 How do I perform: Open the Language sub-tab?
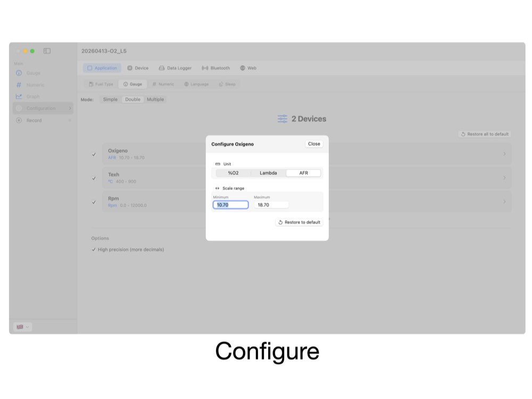coord(196,84)
